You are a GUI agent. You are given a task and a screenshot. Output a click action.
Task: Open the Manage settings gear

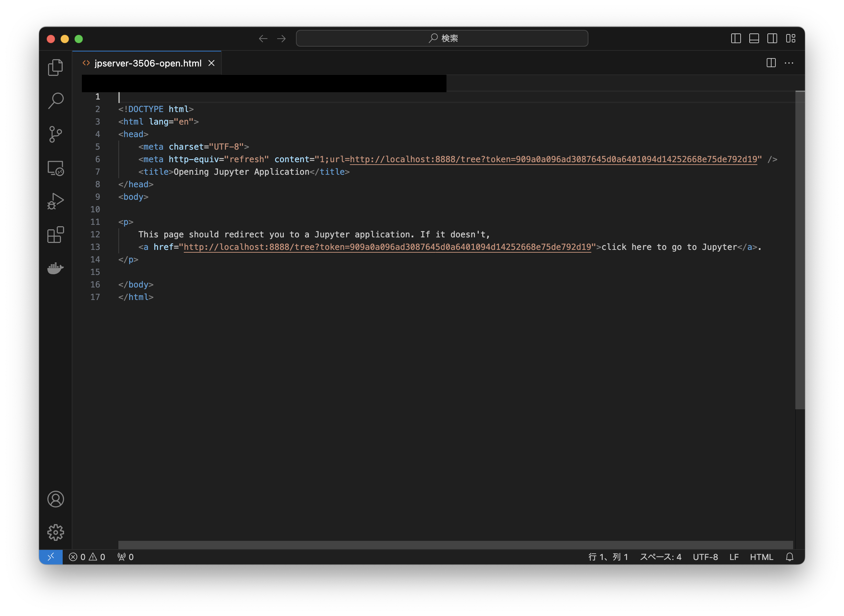[56, 532]
